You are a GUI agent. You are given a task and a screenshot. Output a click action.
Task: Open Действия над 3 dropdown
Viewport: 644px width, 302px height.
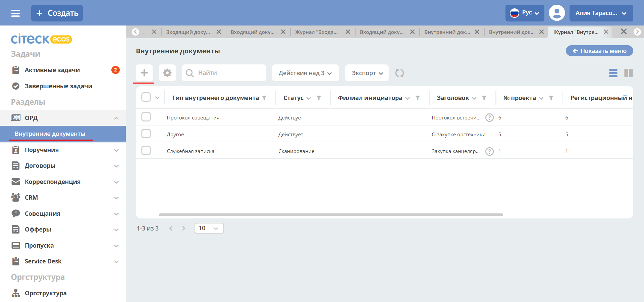(305, 73)
